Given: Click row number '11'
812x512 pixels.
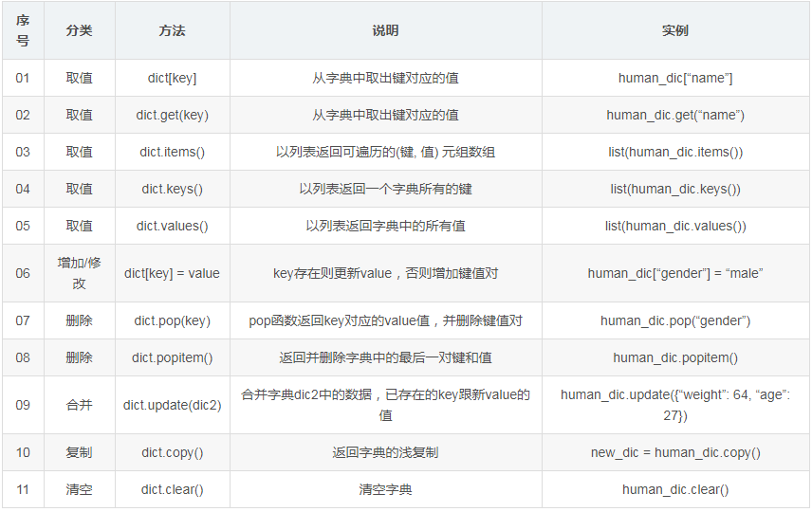Looking at the screenshot, I should 23,490.
